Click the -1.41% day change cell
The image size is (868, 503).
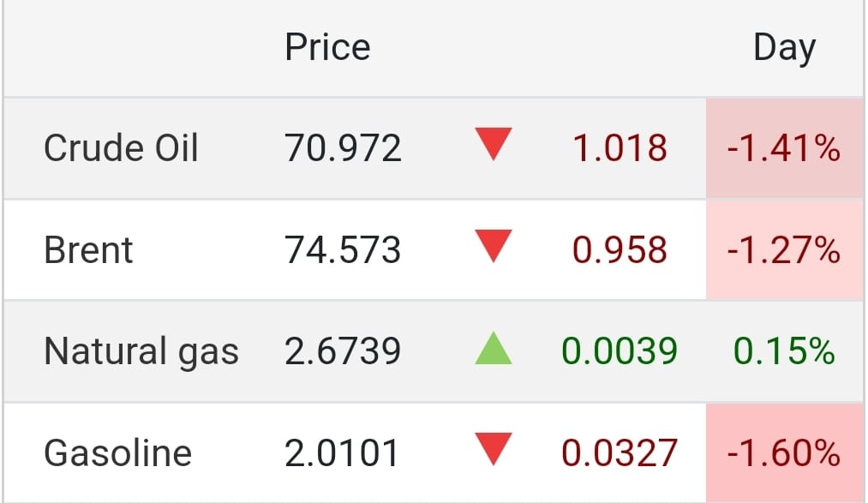click(784, 148)
